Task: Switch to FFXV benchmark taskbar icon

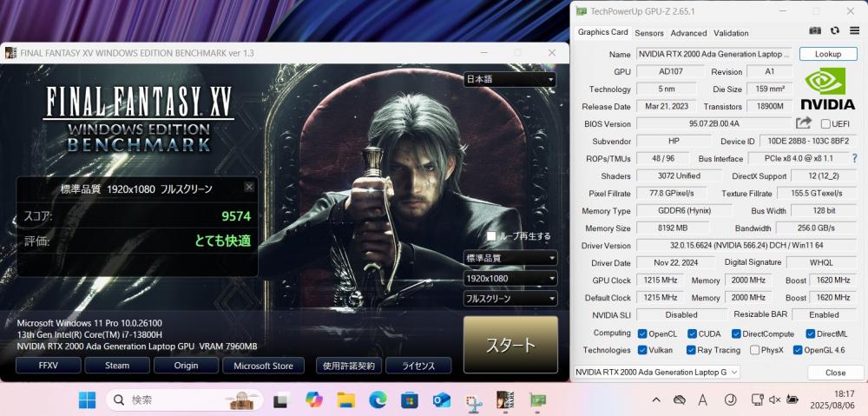Action: point(505,399)
